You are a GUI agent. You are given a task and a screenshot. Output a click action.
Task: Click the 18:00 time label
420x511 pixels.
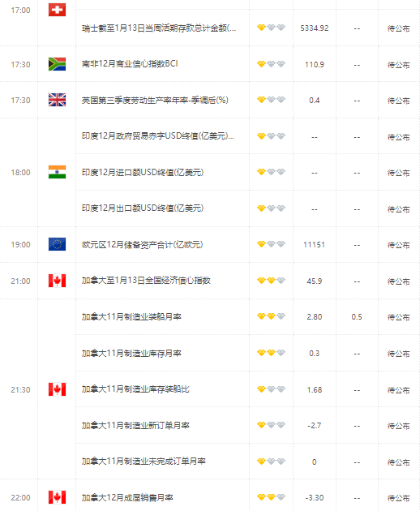[20, 173]
